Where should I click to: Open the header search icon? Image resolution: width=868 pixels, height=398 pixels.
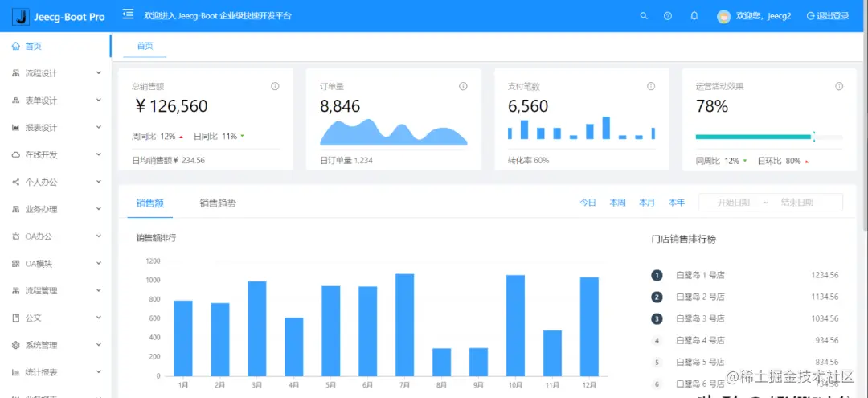pos(643,16)
